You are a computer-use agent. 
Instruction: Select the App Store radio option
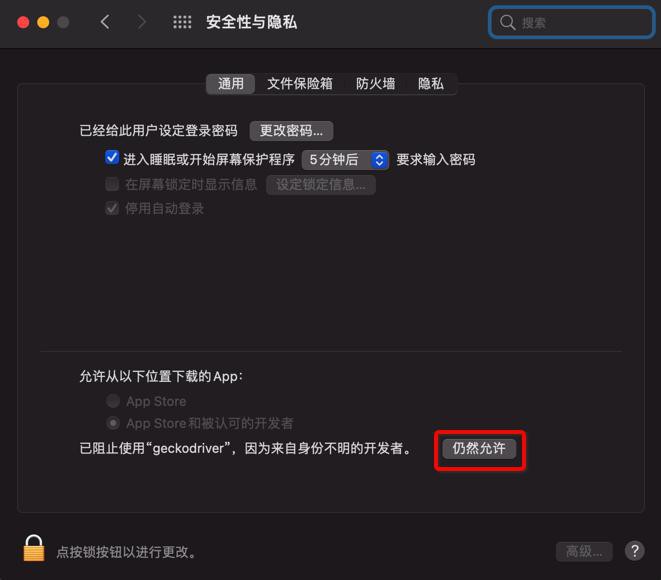113,400
